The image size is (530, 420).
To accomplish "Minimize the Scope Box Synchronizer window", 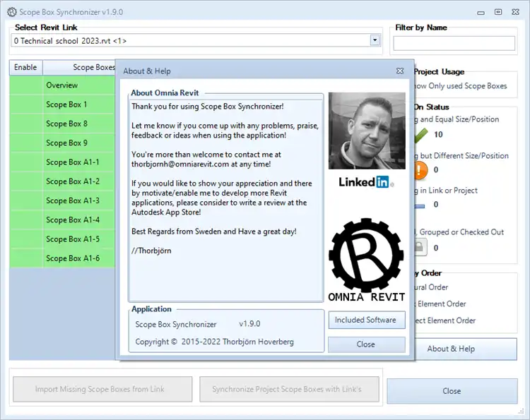I will 481,13.
